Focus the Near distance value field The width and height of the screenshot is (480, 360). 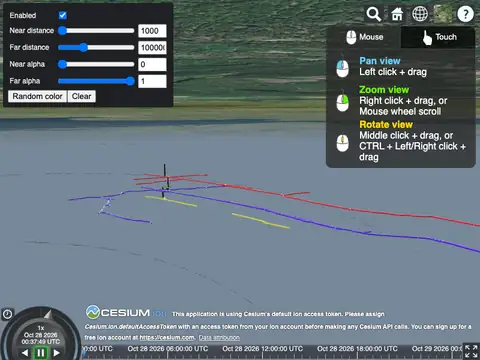pyautogui.click(x=152, y=31)
